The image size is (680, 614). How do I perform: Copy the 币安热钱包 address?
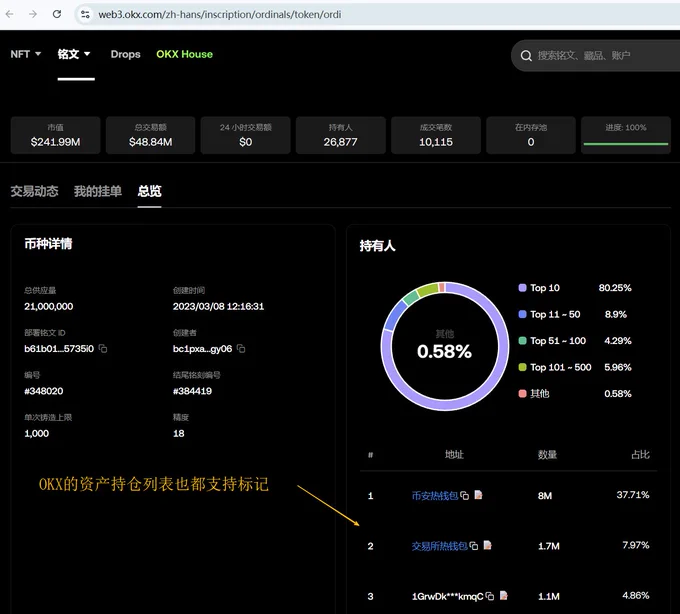pyautogui.click(x=464, y=496)
